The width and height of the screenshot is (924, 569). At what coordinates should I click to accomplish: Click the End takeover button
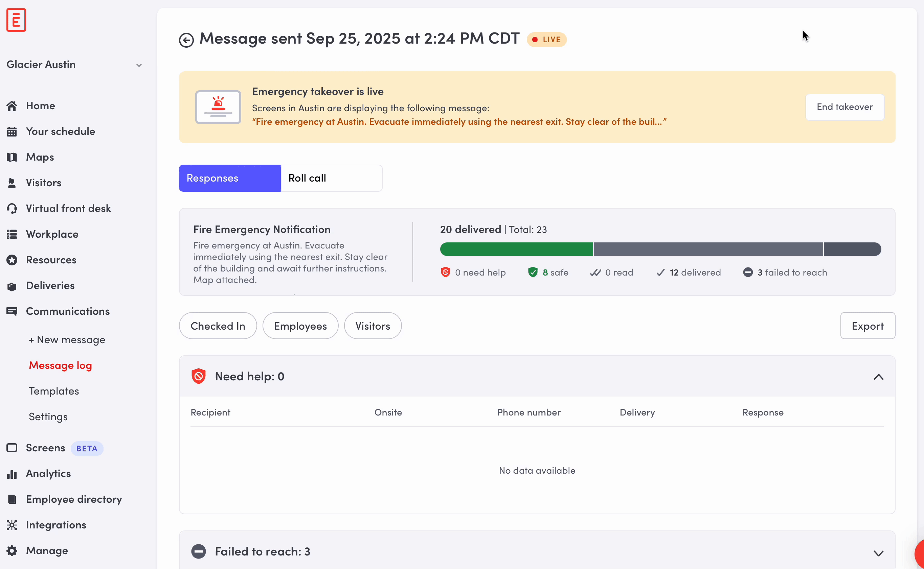tap(844, 107)
